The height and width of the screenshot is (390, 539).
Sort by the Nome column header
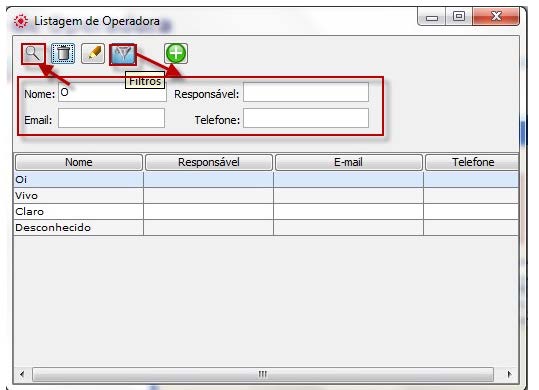(x=79, y=162)
